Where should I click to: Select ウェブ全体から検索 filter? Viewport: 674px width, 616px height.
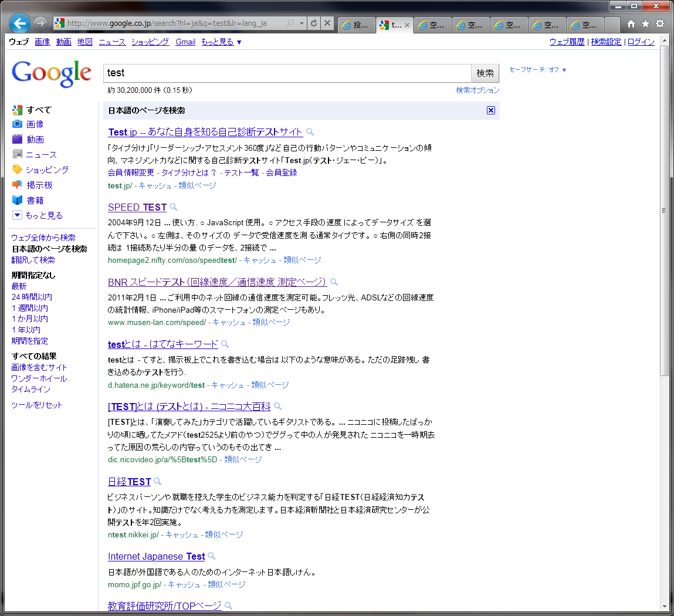click(x=43, y=238)
